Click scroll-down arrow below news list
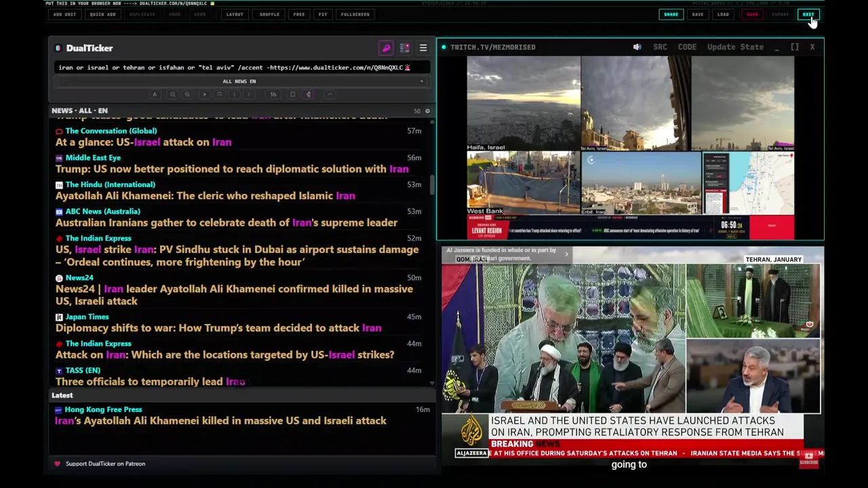Viewport: 868px width, 488px height. coord(432,384)
